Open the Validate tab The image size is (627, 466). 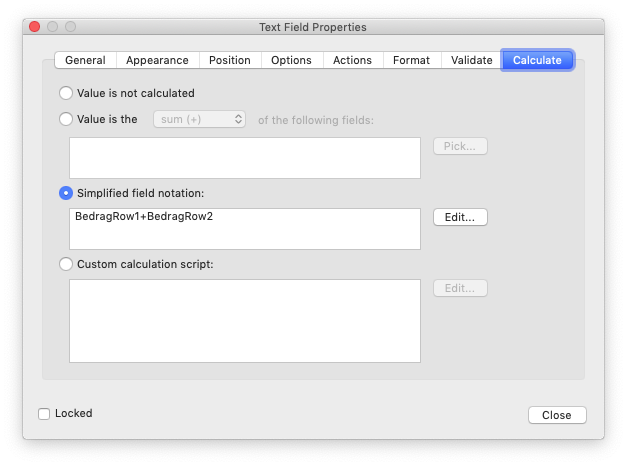coord(471,60)
